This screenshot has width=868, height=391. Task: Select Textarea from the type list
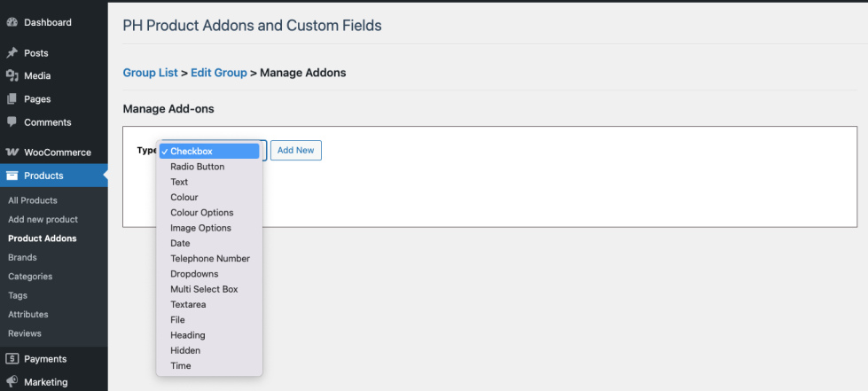coord(188,305)
